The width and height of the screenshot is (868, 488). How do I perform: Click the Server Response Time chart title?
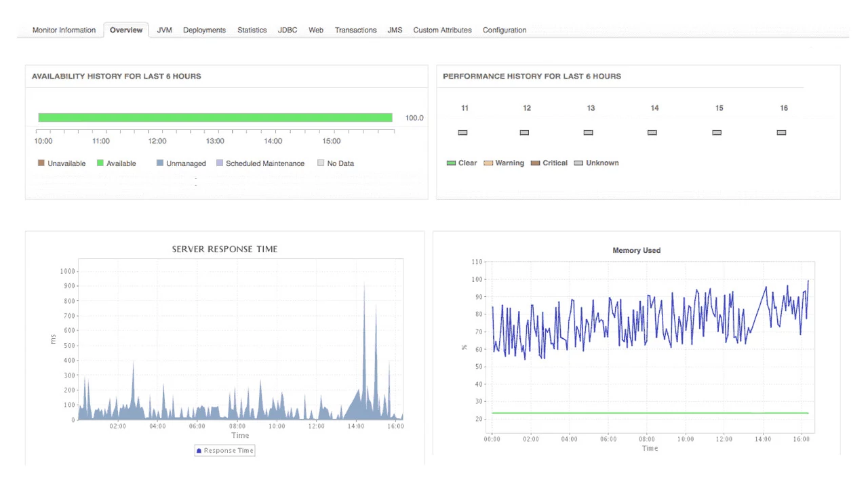click(x=224, y=249)
